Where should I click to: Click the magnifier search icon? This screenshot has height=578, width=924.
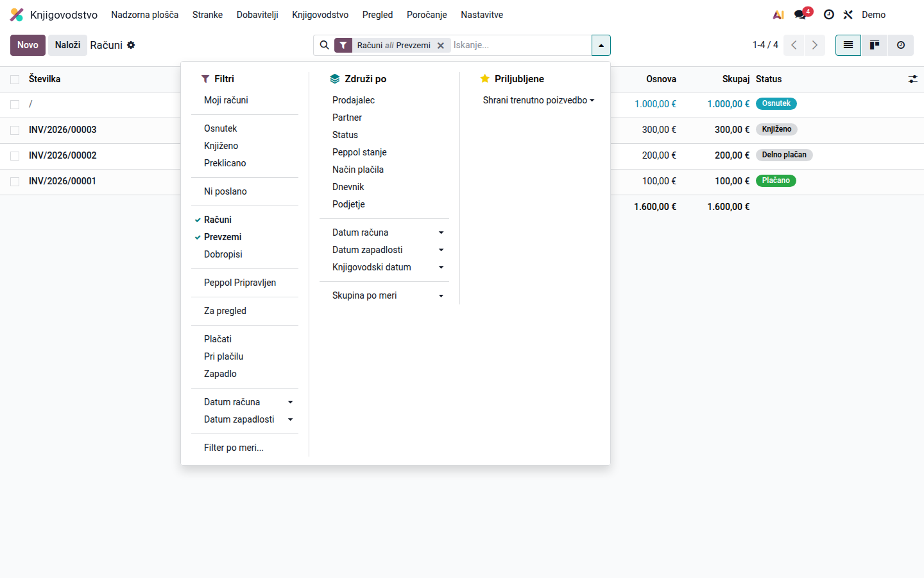[325, 45]
